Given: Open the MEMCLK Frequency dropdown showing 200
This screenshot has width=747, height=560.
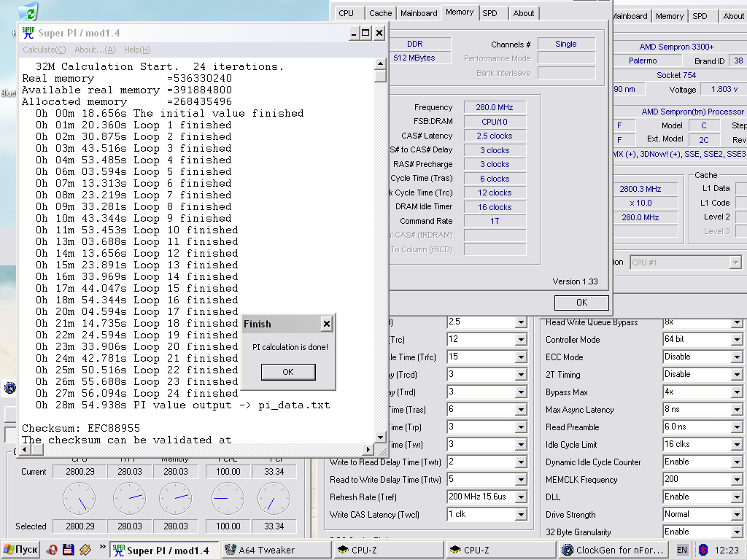Looking at the screenshot, I should point(737,480).
